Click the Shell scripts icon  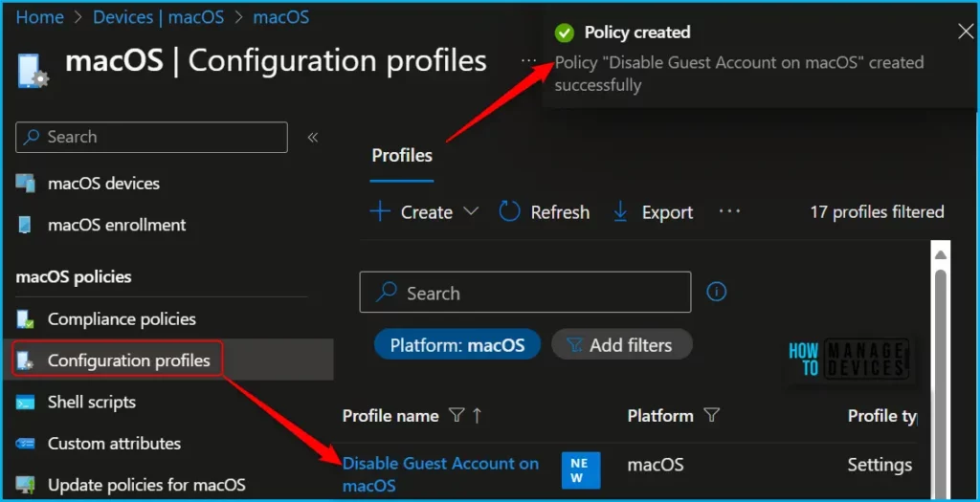(x=25, y=403)
